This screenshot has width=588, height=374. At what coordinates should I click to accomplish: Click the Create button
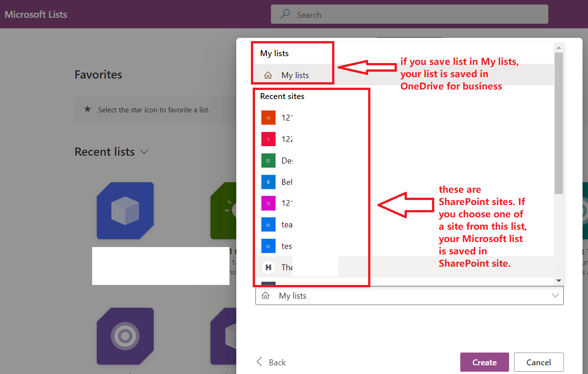click(484, 362)
